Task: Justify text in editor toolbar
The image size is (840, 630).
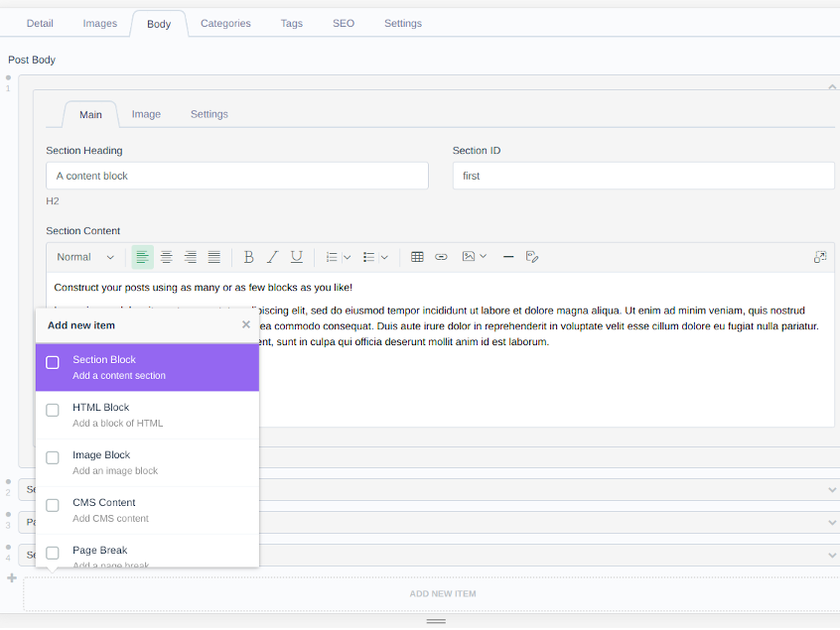Action: [214, 257]
